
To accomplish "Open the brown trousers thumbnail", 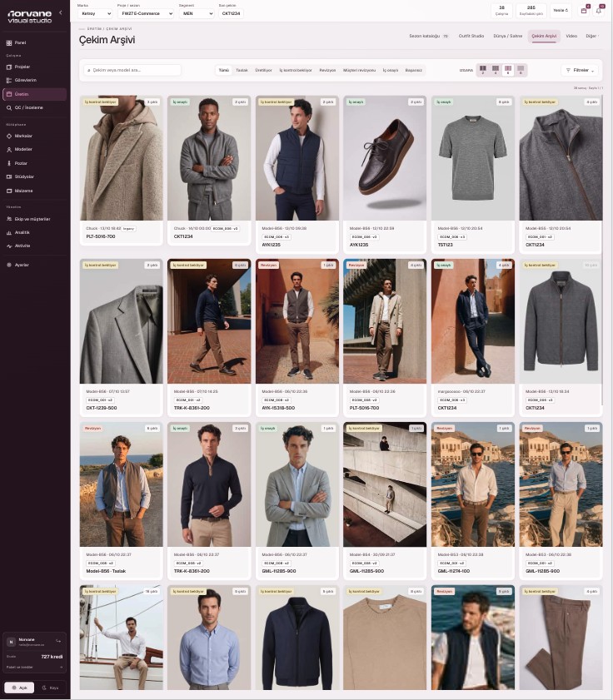I will [x=561, y=638].
